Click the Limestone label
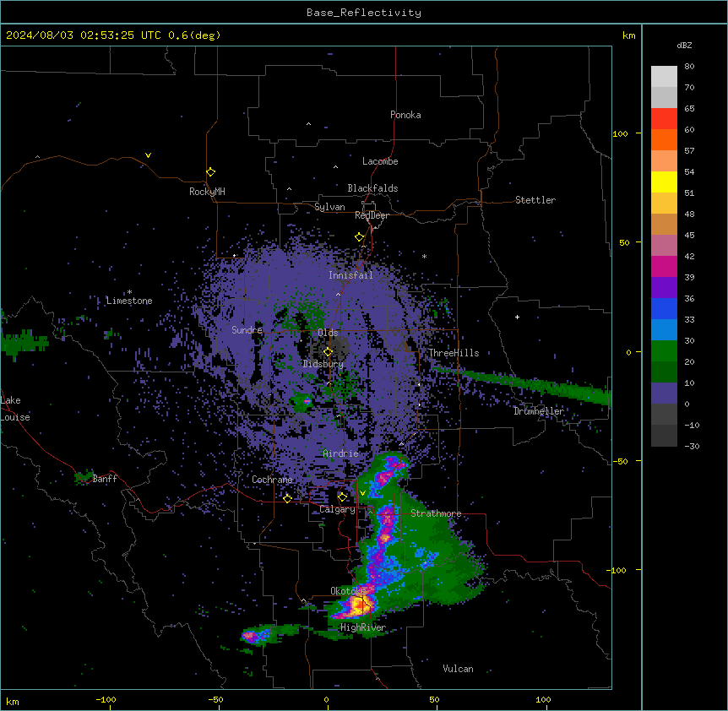 coord(129,301)
